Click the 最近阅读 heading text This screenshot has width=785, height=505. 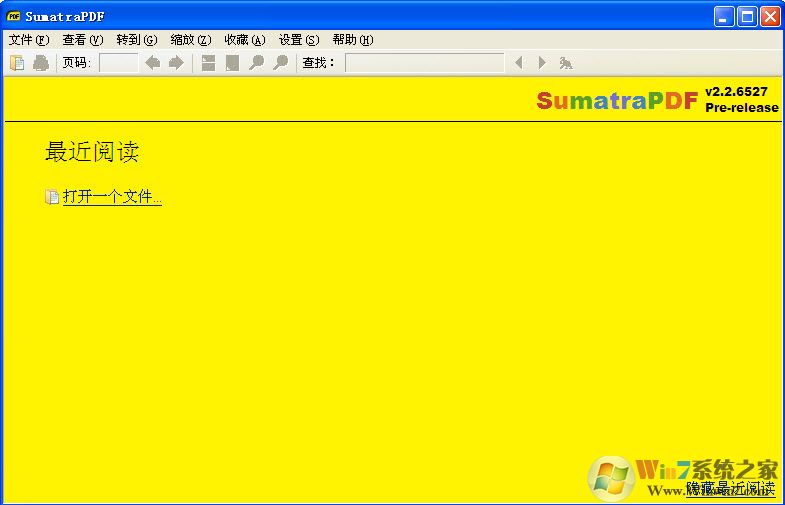[x=92, y=152]
